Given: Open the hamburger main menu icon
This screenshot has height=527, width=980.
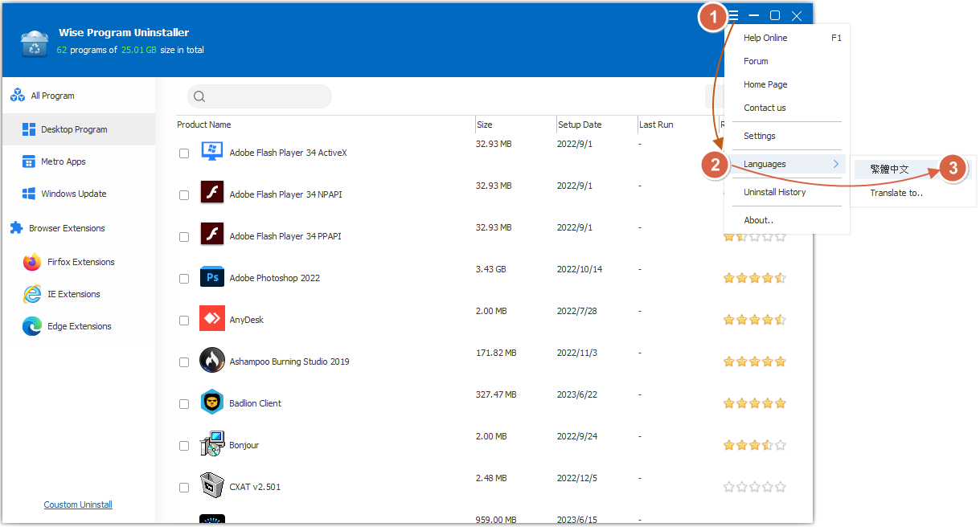Looking at the screenshot, I should click(733, 16).
